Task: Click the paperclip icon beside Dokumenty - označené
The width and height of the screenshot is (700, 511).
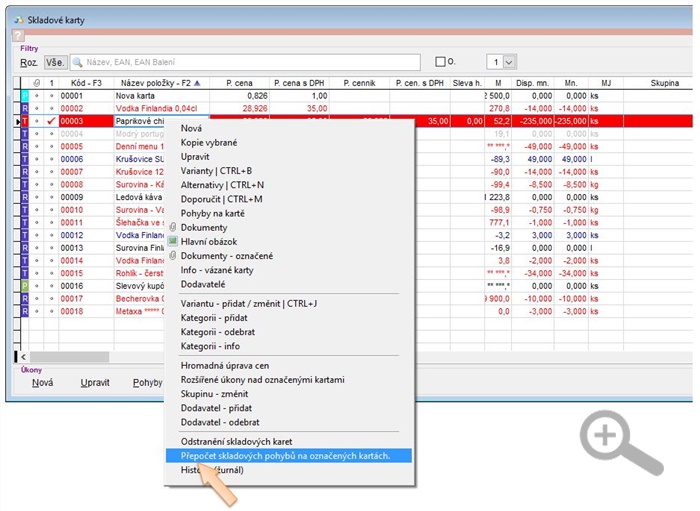Action: coord(173,256)
